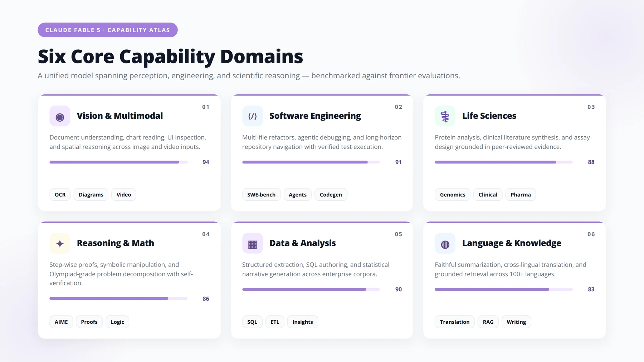
Task: Click card number 01
Action: click(206, 107)
